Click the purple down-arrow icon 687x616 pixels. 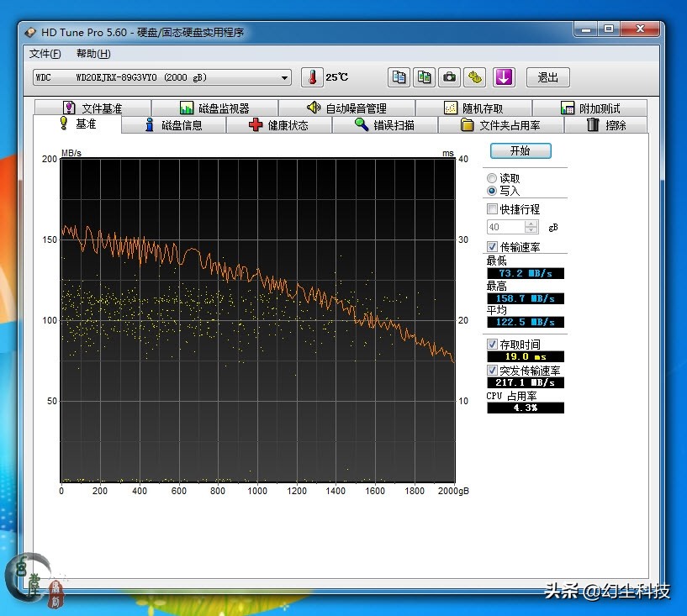[x=503, y=77]
